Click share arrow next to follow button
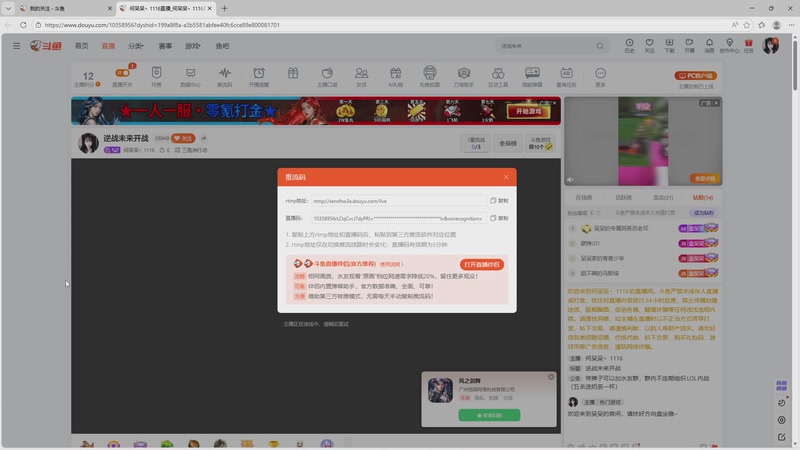 204,138
